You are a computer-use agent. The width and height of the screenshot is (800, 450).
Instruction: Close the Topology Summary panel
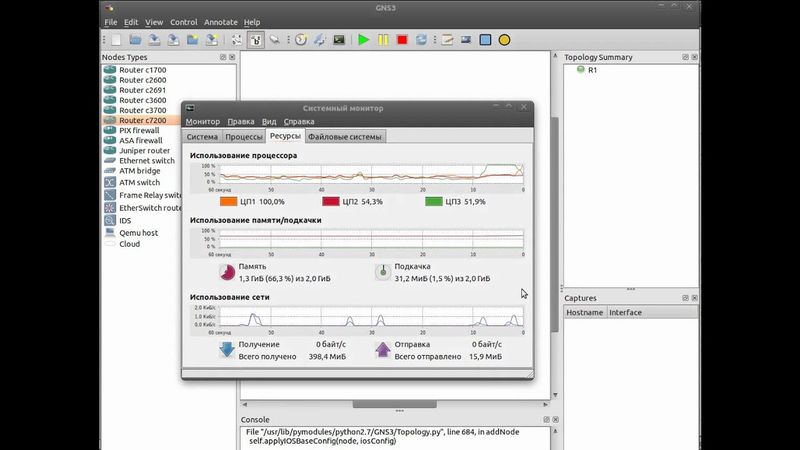(694, 57)
